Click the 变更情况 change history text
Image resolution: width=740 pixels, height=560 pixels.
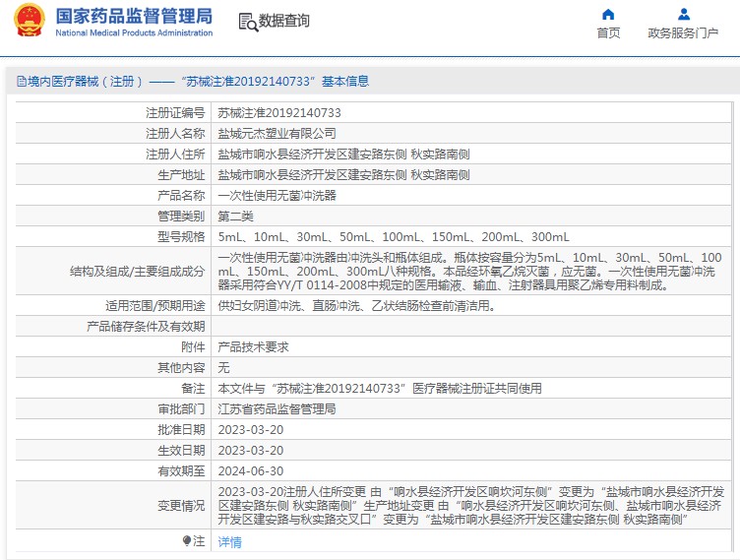click(470, 506)
